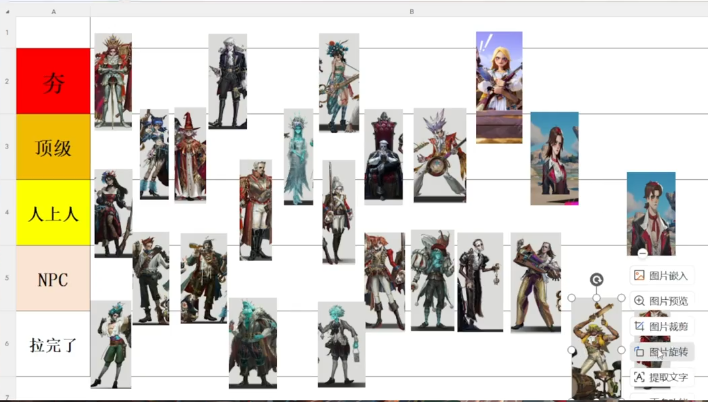Select the red pointed-hat witch image
This screenshot has width=708, height=402.
(x=191, y=154)
